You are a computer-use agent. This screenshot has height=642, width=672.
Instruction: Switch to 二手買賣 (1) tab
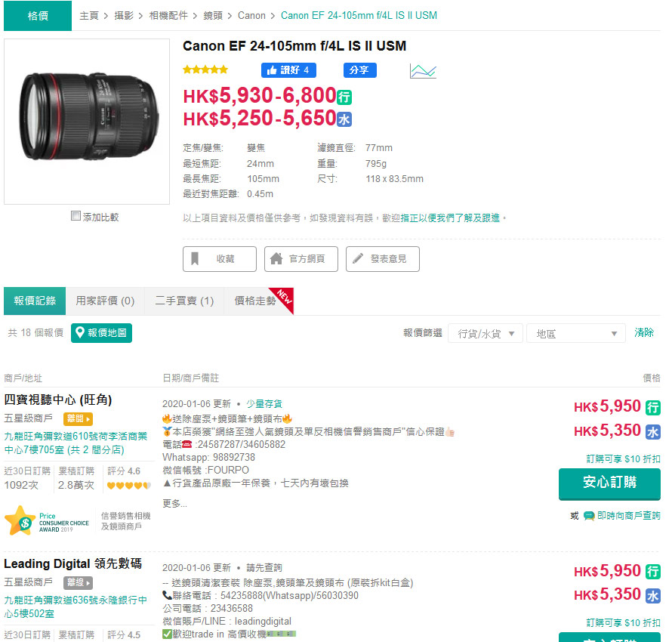[x=184, y=301]
